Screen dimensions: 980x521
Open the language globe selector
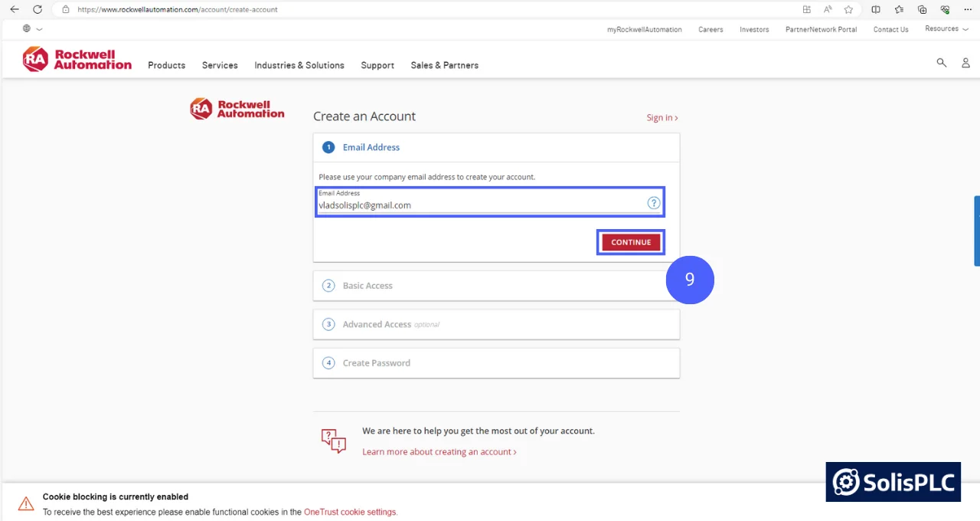(32, 28)
